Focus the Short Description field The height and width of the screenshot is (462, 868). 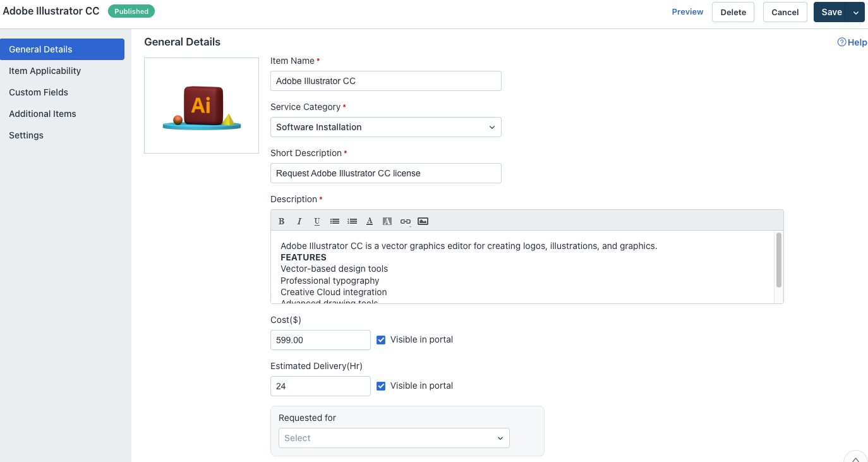point(386,173)
